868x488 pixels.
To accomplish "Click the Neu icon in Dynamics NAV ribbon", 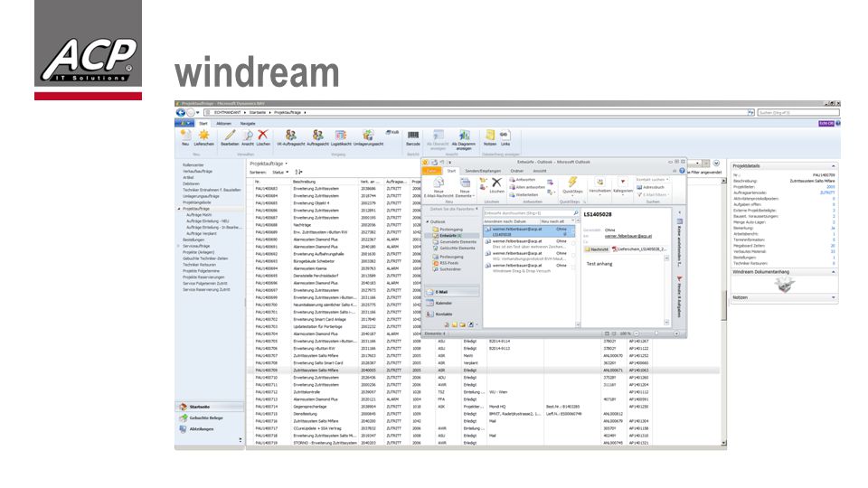I will (x=185, y=135).
